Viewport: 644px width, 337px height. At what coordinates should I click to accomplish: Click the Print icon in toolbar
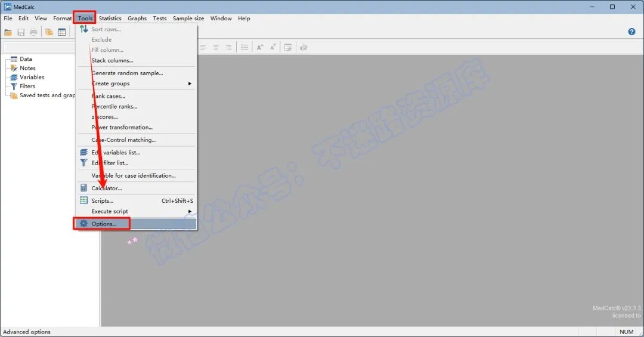click(x=33, y=32)
